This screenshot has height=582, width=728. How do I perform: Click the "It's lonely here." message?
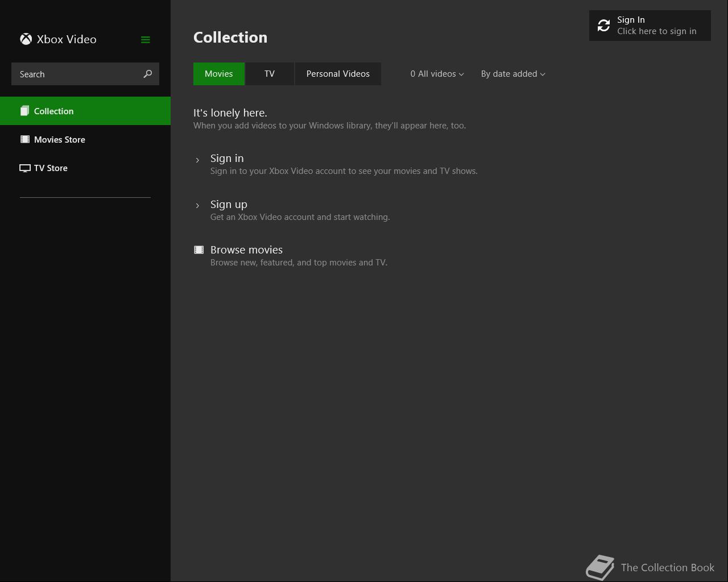coord(230,113)
